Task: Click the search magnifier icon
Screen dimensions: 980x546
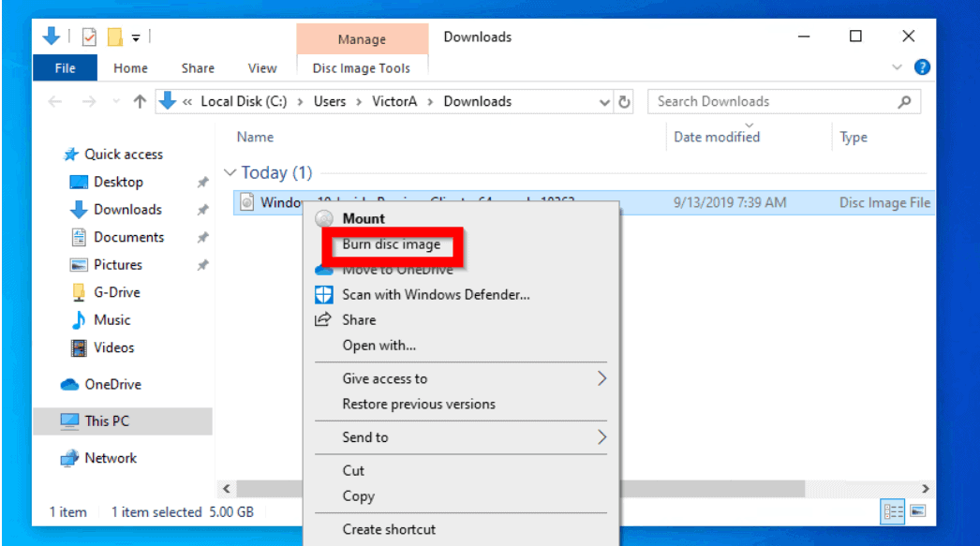Action: point(904,101)
